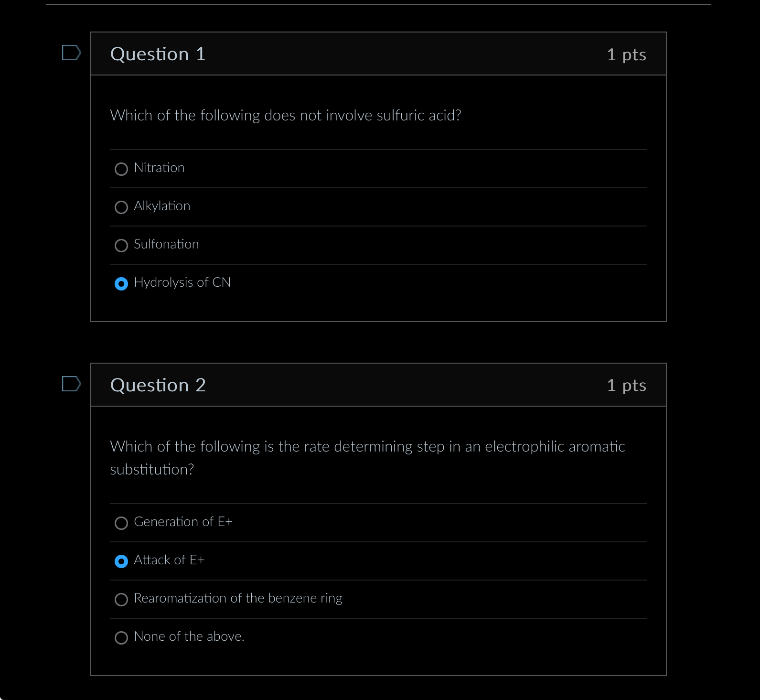Select Hydrolysis of CN answer
The width and height of the screenshot is (760, 700).
click(x=121, y=284)
